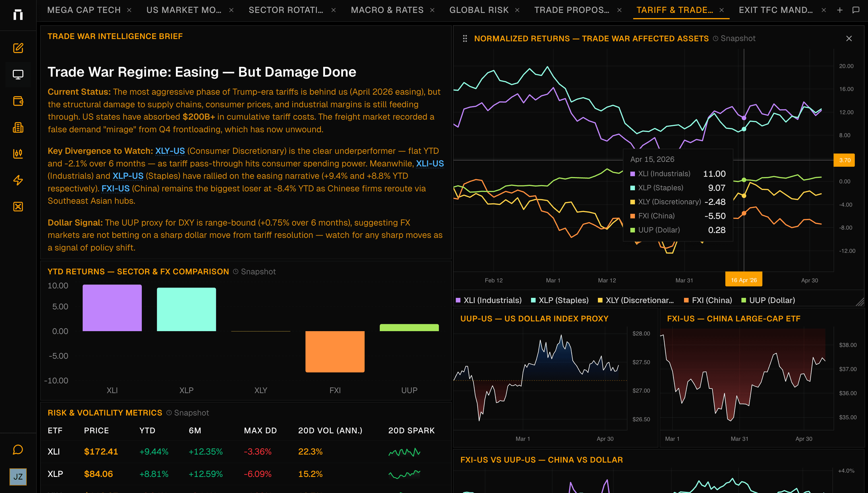
Task: Switch to EXIT TFC MAND... tab
Action: pos(776,10)
